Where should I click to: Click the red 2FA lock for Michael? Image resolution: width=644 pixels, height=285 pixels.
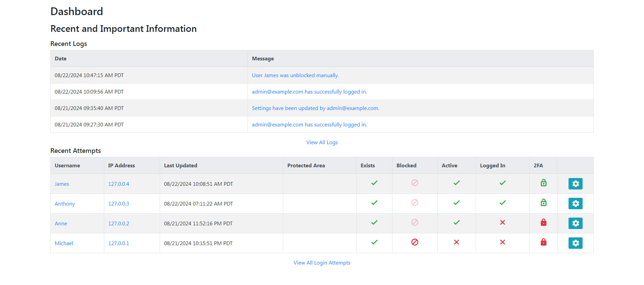543,242
